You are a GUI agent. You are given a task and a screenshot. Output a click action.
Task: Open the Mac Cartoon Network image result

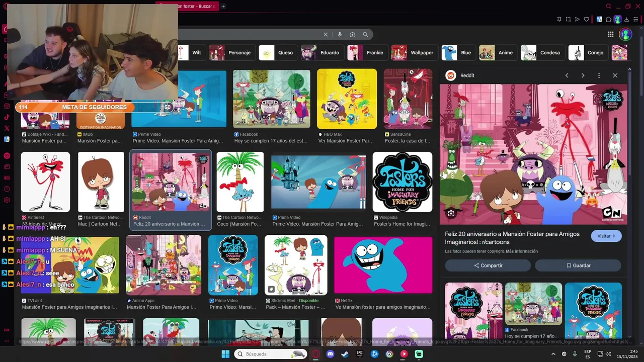pyautogui.click(x=101, y=182)
